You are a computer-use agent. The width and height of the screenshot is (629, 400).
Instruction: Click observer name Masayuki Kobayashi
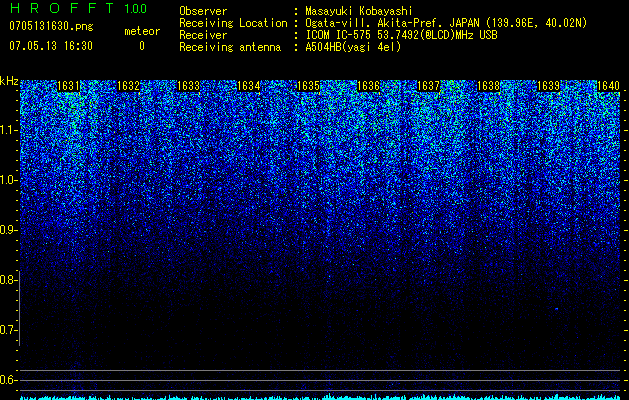359,11
